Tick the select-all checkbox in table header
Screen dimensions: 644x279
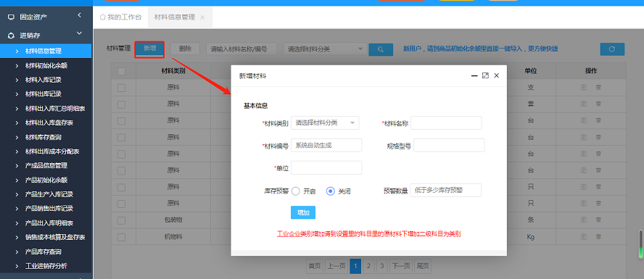pos(122,72)
